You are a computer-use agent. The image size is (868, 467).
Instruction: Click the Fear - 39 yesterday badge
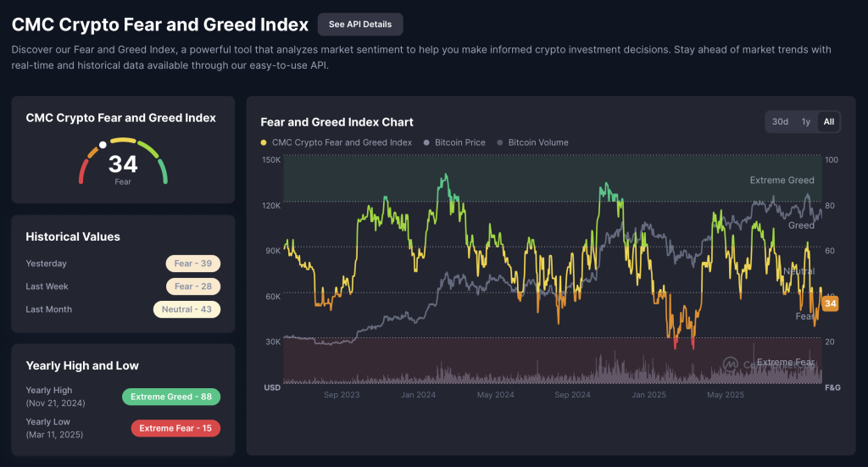(x=192, y=264)
